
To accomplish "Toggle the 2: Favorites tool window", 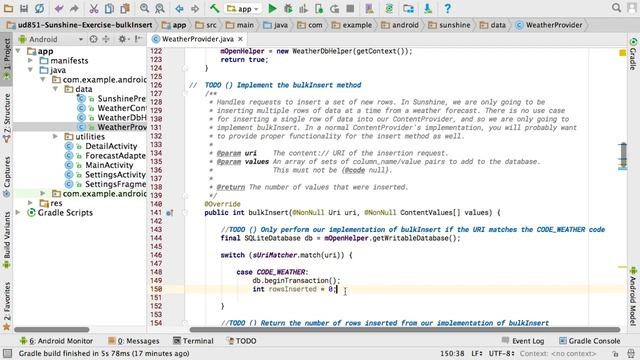I will (x=7, y=306).
